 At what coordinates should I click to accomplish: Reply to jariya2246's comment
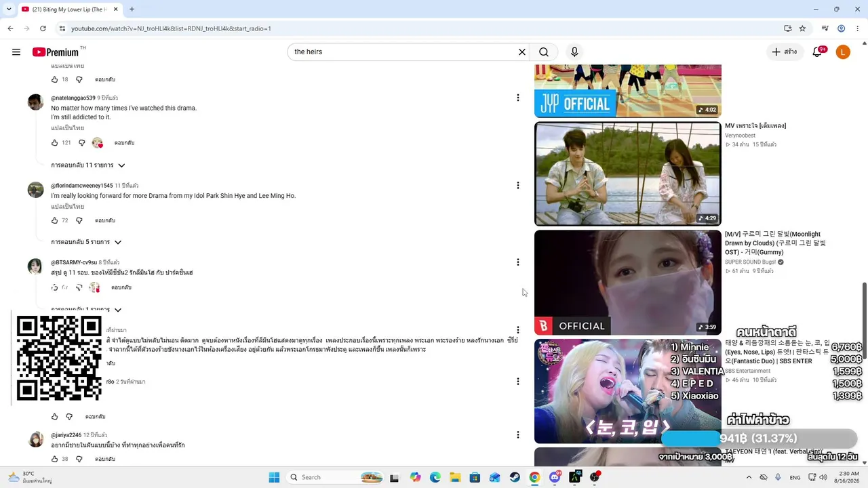point(105,459)
